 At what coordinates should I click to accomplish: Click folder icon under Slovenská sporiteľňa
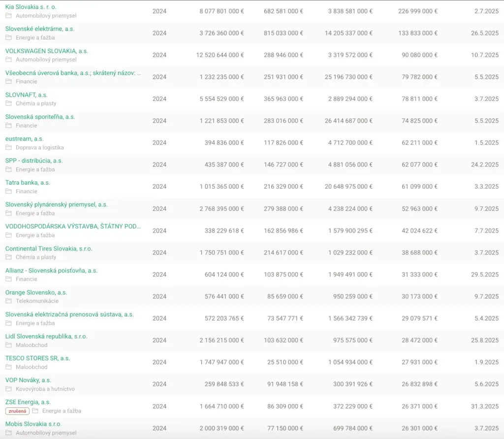9,125
